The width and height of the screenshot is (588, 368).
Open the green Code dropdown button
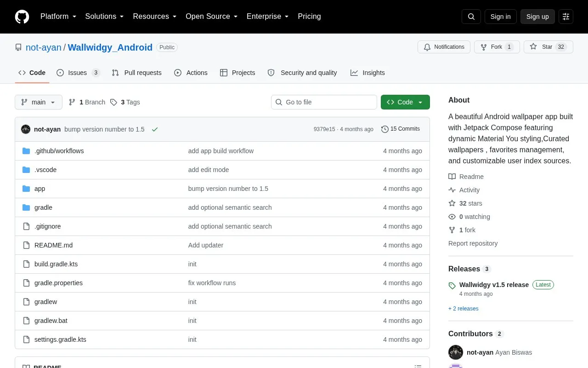[x=405, y=102]
